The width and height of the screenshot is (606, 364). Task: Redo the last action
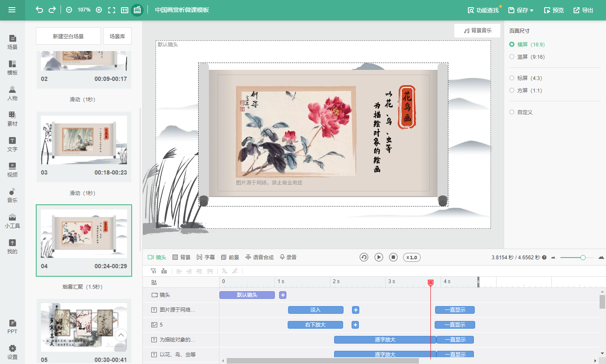(x=52, y=10)
